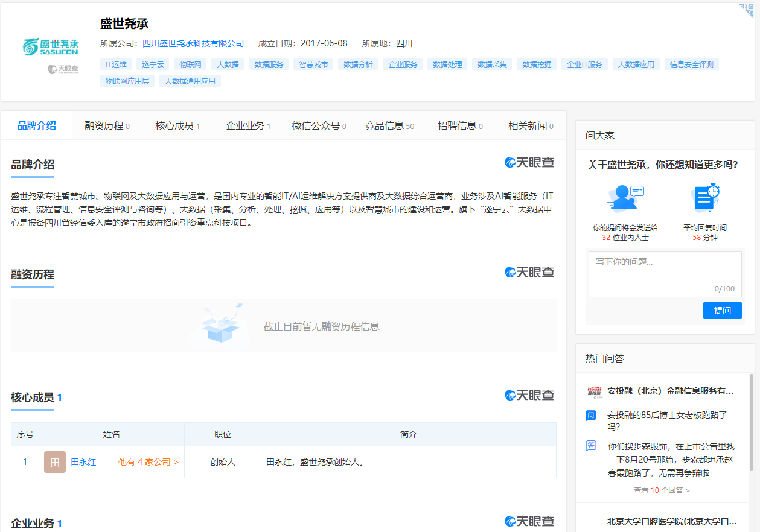Click the folded corner icon at top right

[x=747, y=10]
